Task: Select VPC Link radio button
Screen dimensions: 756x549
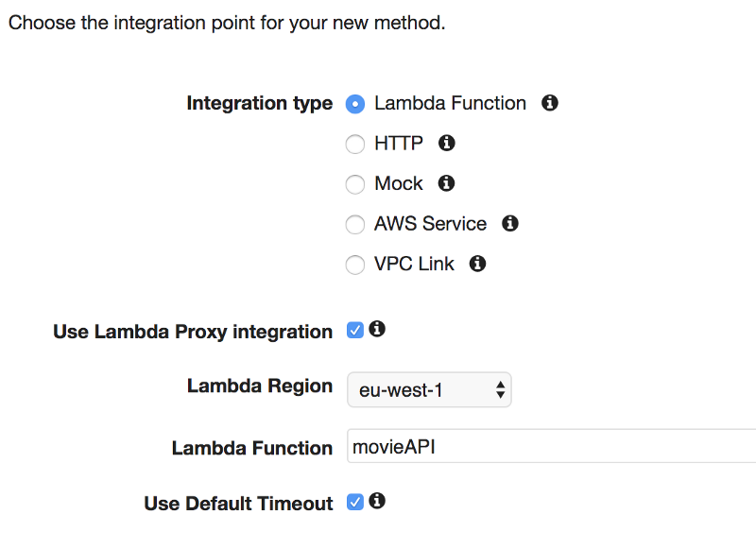Action: coord(355,265)
